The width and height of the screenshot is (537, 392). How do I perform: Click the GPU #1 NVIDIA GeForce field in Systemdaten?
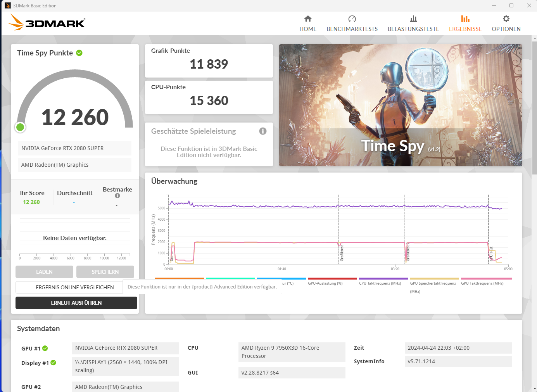[x=126, y=348]
